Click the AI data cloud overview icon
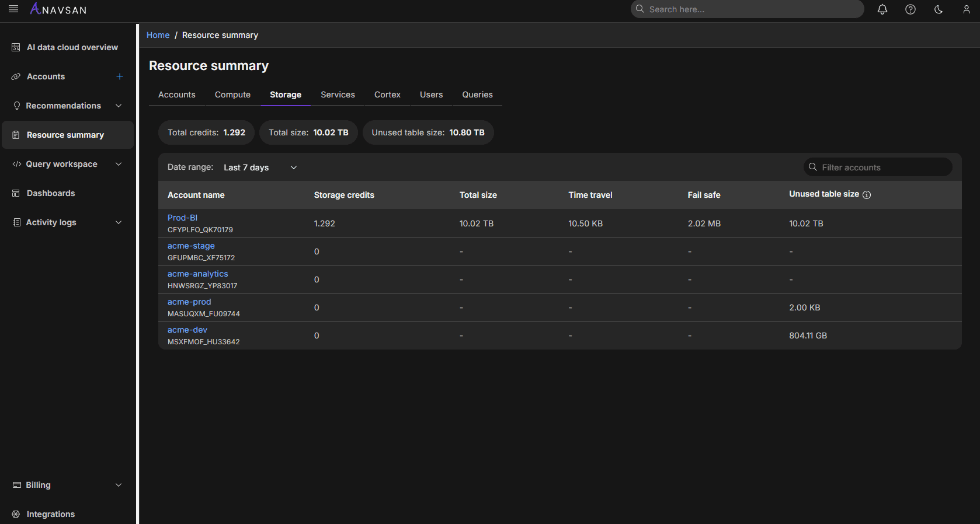Image resolution: width=980 pixels, height=524 pixels. 16,47
